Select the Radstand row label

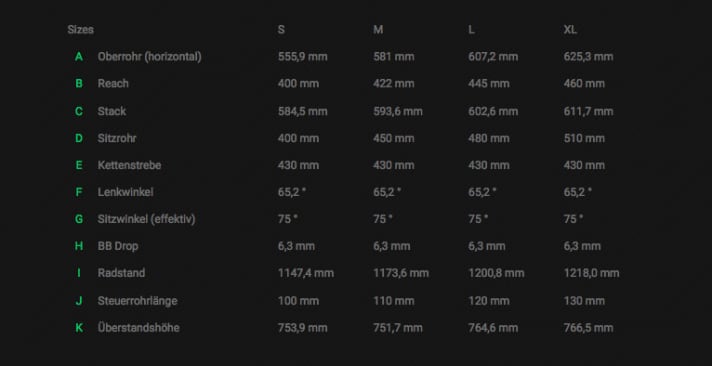pos(121,273)
